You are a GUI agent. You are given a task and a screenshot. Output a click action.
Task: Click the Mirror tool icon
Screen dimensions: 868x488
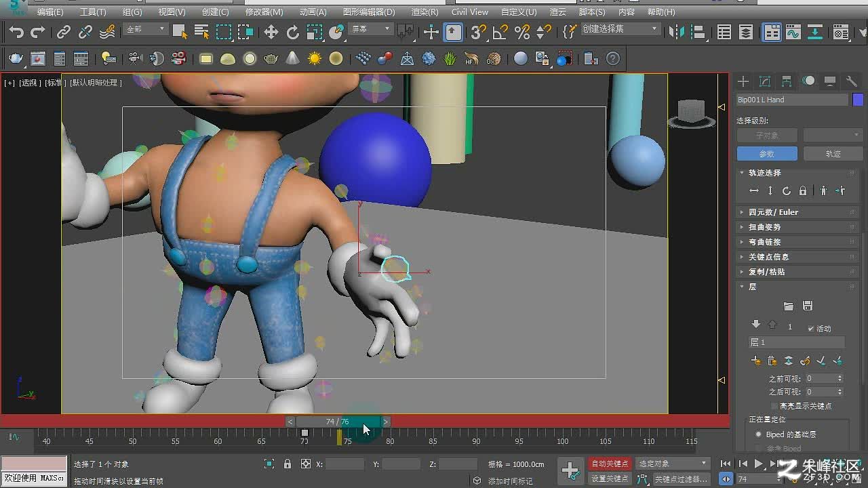677,32
